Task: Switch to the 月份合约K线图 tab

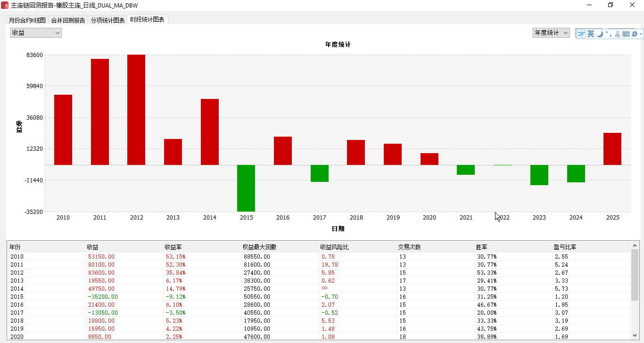Action: tap(27, 20)
